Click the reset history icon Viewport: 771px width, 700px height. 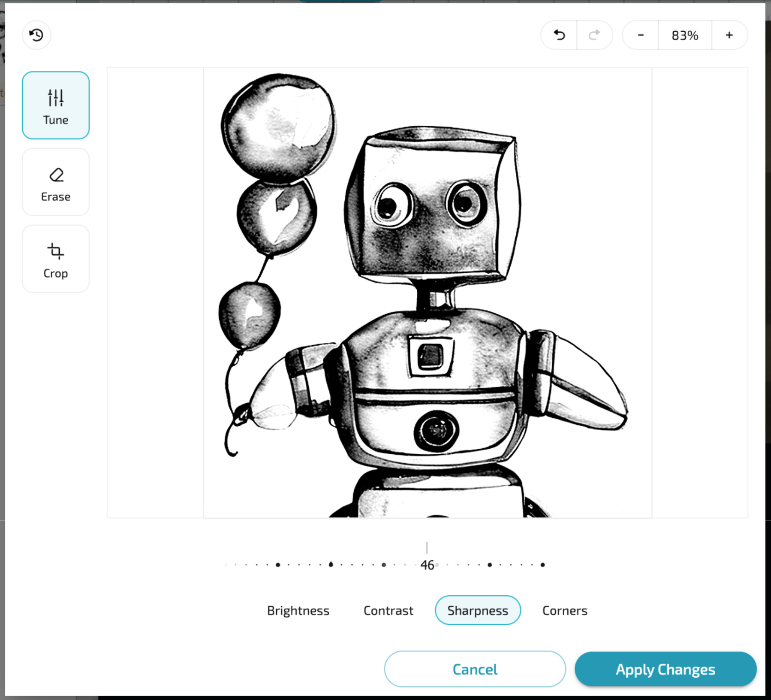36,35
